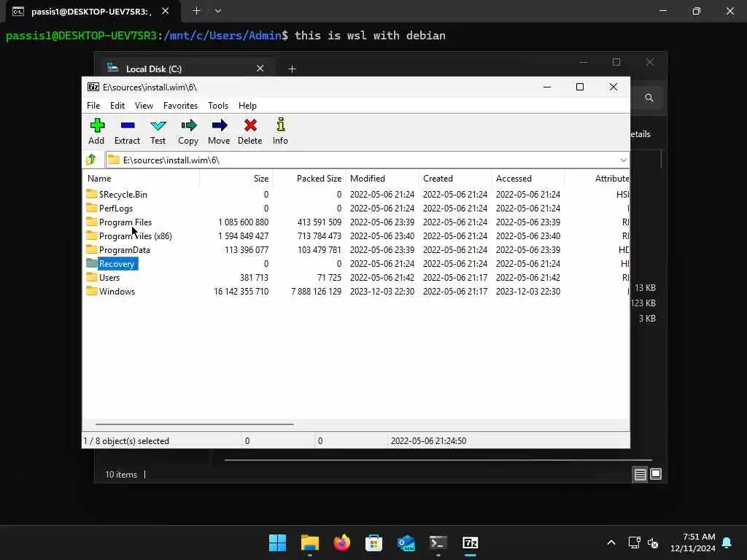Image resolution: width=747 pixels, height=560 pixels.
Task: Sort by the Modified column header
Action: [x=382, y=179]
